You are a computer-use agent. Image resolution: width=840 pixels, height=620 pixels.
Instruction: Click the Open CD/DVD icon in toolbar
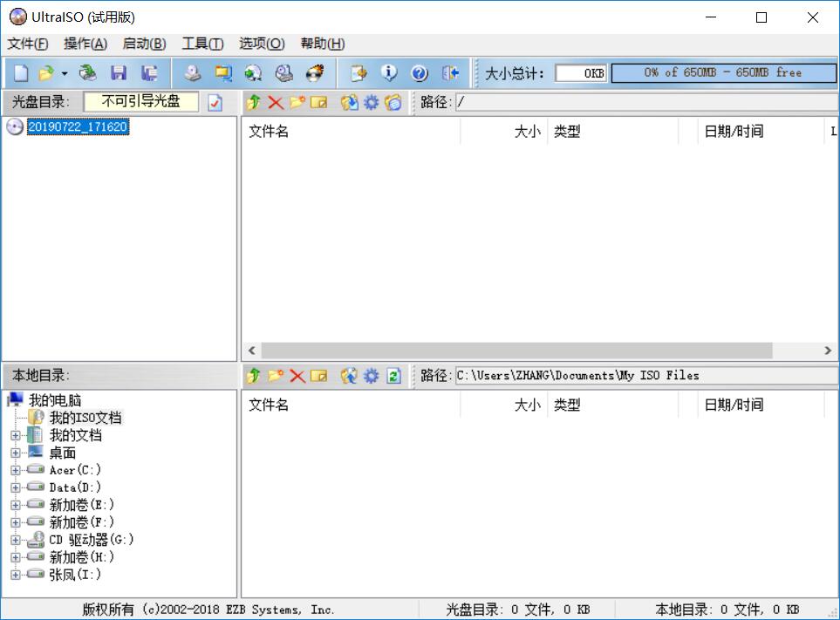click(x=87, y=73)
